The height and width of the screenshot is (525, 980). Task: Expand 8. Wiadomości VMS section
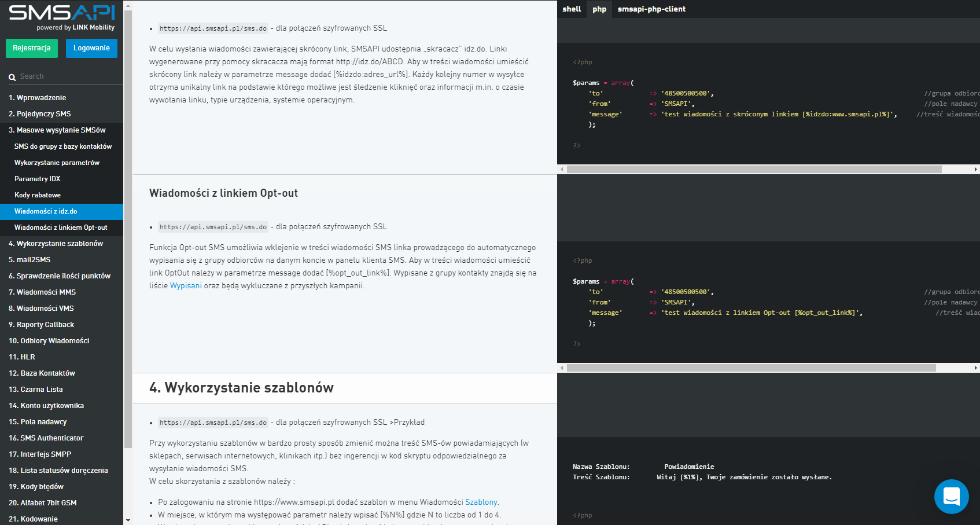61,309
